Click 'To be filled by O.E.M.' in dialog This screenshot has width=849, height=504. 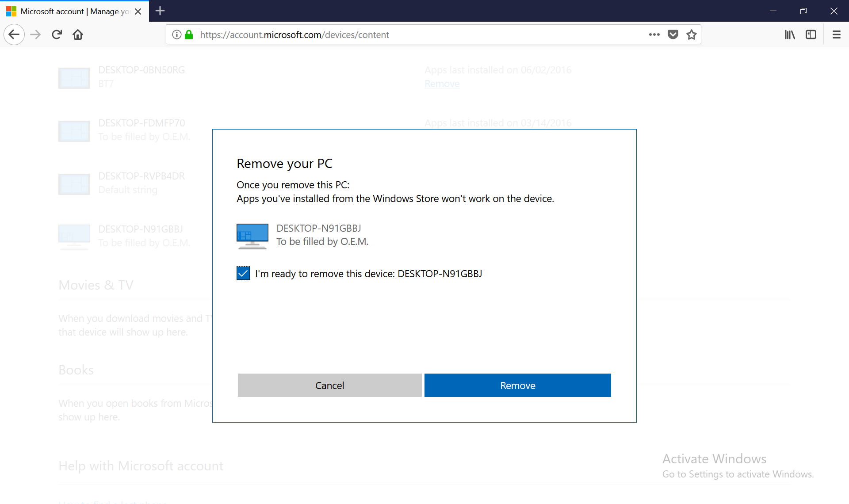[322, 241]
